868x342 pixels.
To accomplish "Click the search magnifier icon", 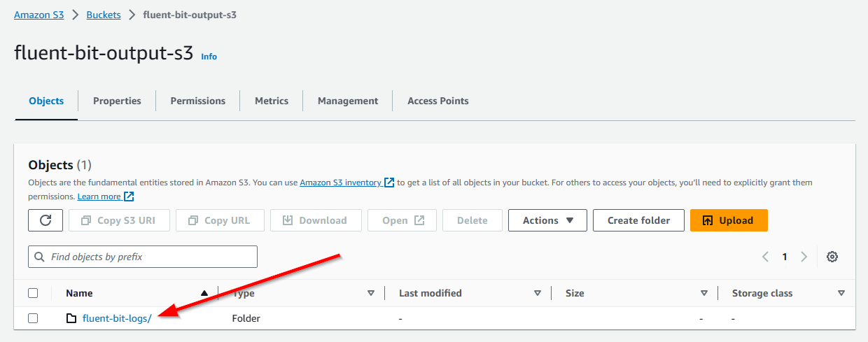I will (x=39, y=257).
